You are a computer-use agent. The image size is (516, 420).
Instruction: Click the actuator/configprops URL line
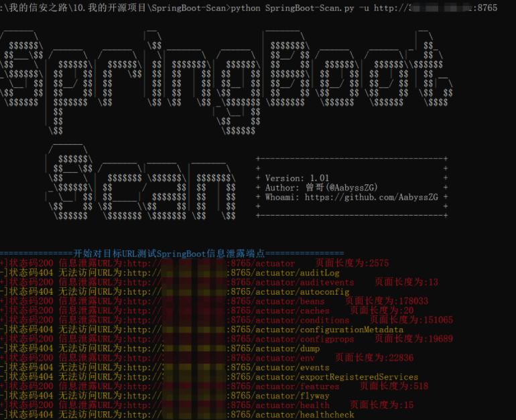point(227,339)
